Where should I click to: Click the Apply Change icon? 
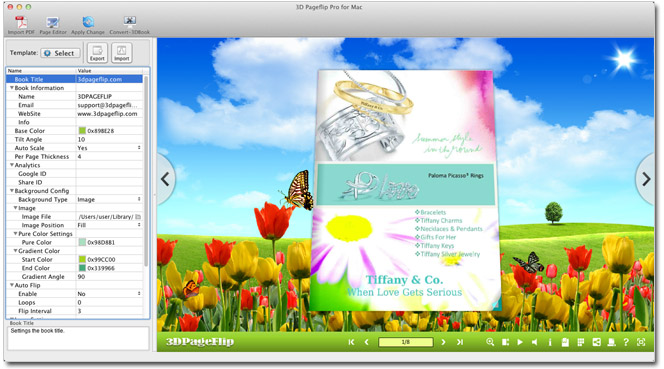tap(88, 25)
